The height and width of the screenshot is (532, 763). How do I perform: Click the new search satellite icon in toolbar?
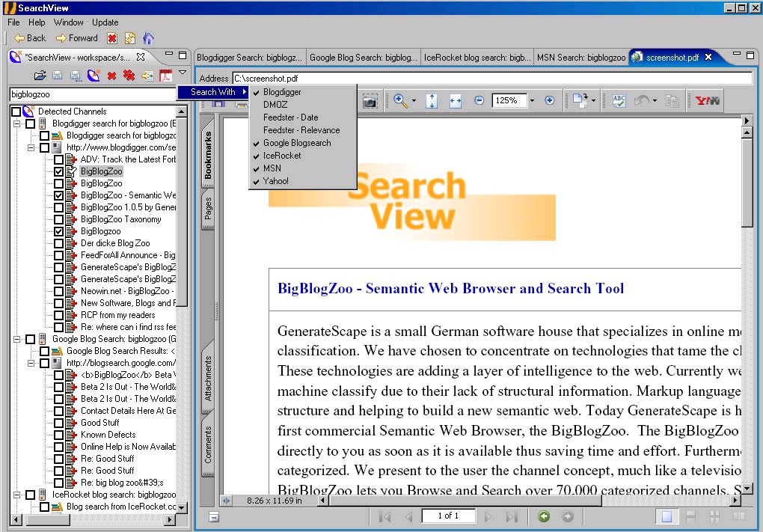tap(94, 76)
